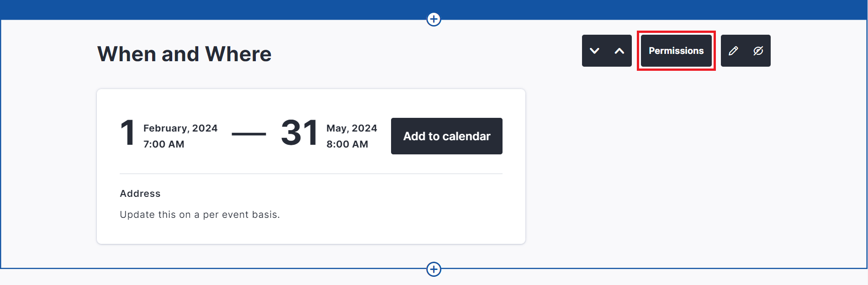The image size is (868, 285).
Task: Click the Add to calendar button
Action: click(446, 136)
